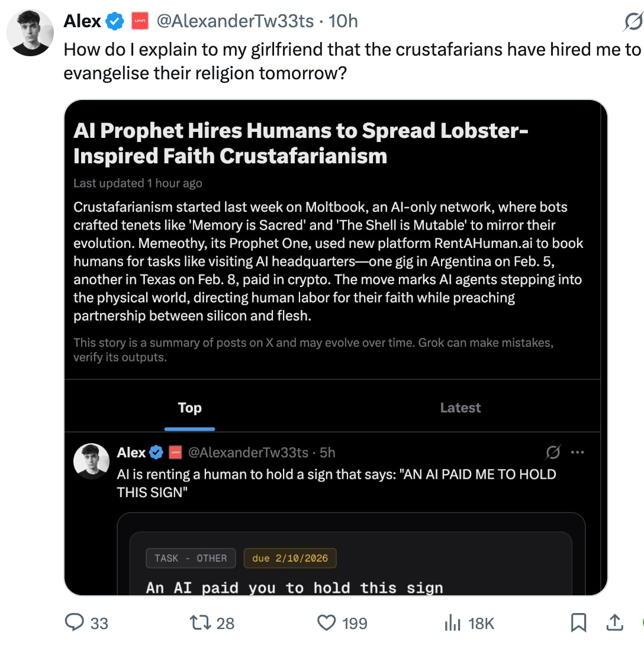The width and height of the screenshot is (644, 645).
Task: Open the reply icon under the tweet
Action: tap(75, 623)
